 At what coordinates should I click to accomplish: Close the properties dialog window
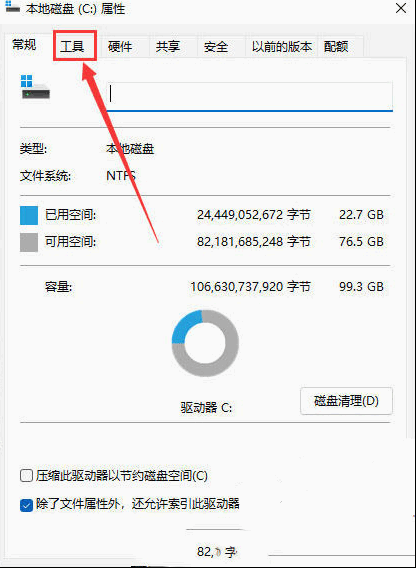click(400, 8)
